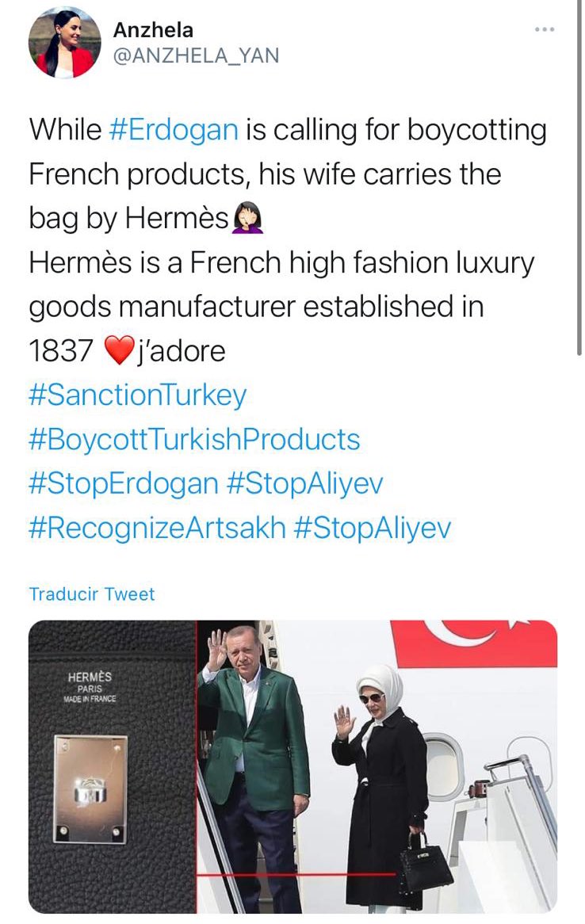Click the gray vertical scrollbar thumb

point(579,177)
